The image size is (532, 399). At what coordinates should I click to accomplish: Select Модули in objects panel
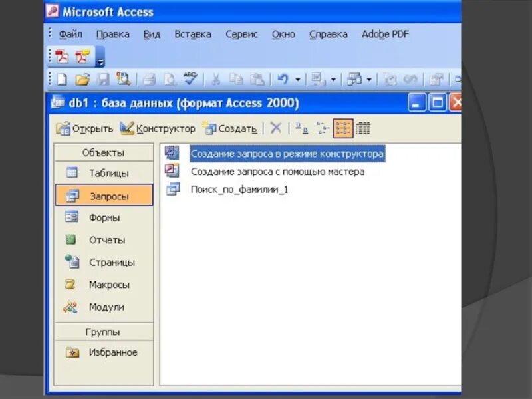[104, 307]
